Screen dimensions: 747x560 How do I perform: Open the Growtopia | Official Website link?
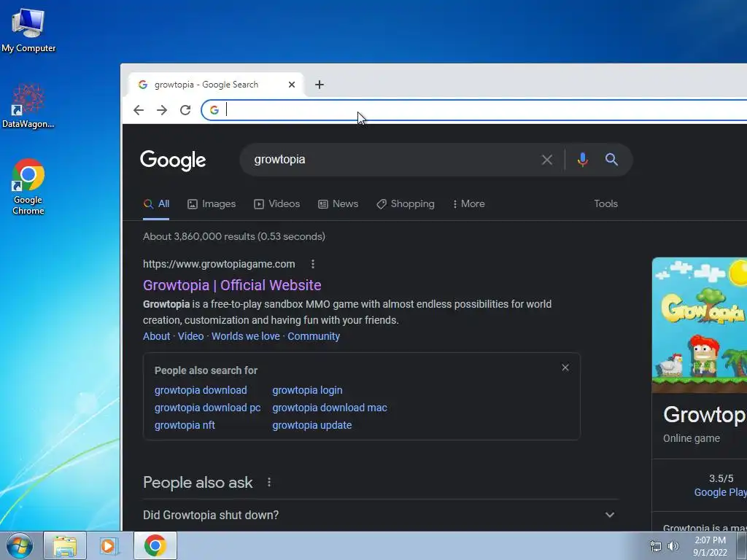232,285
